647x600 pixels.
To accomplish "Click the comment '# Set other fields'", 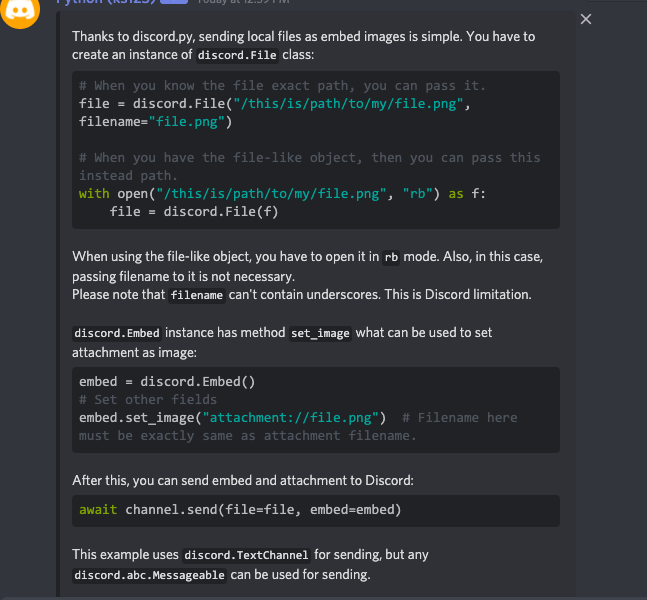I will 148,400.
